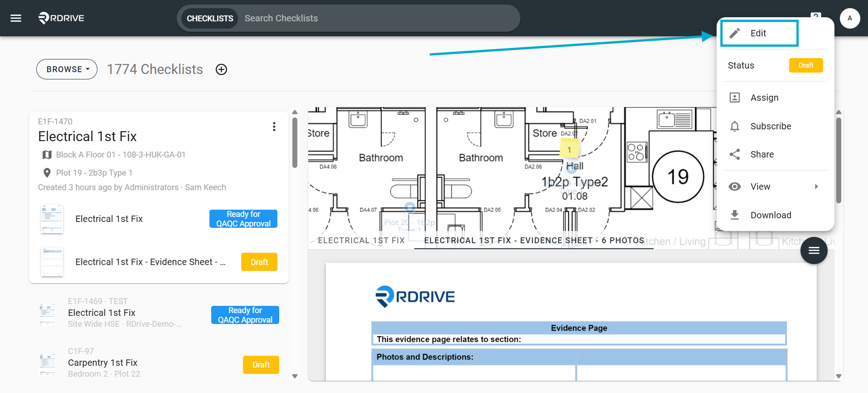The height and width of the screenshot is (393, 868).
Task: Click the Assign person icon
Action: (735, 98)
